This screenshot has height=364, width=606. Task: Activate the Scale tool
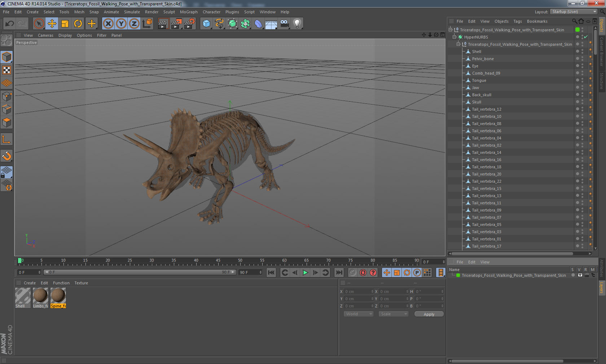click(x=65, y=24)
